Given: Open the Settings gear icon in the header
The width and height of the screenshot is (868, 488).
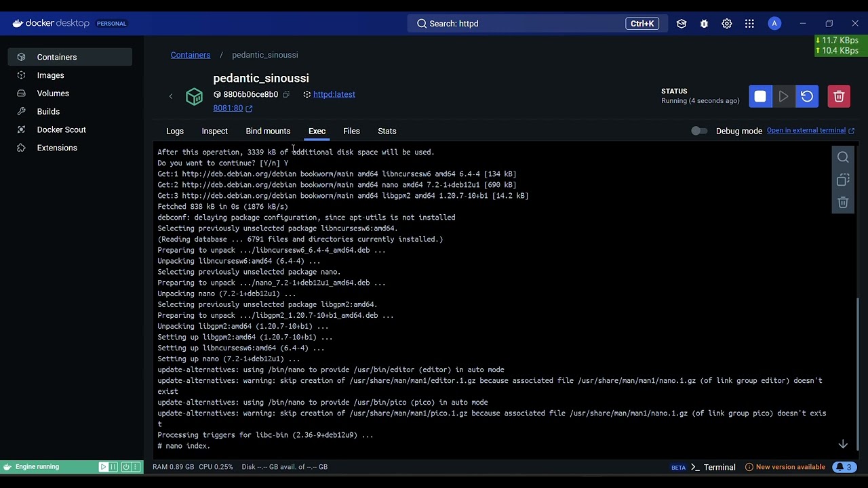Looking at the screenshot, I should 727,24.
